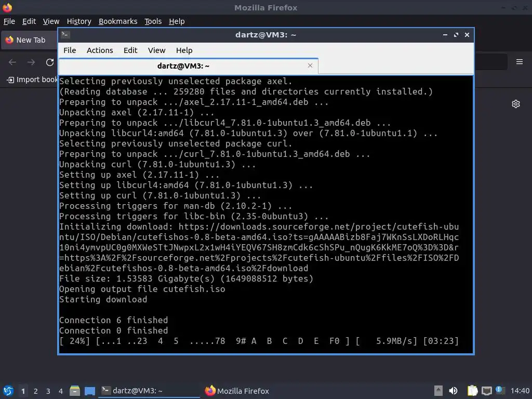Viewport: 532px width, 399px height.
Task: Click 'Connection 0 finished' terminal line
Action: [114, 330]
